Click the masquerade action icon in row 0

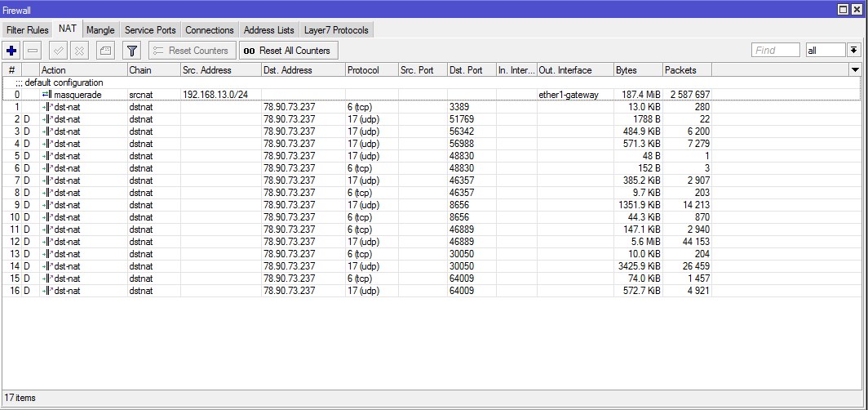click(46, 95)
